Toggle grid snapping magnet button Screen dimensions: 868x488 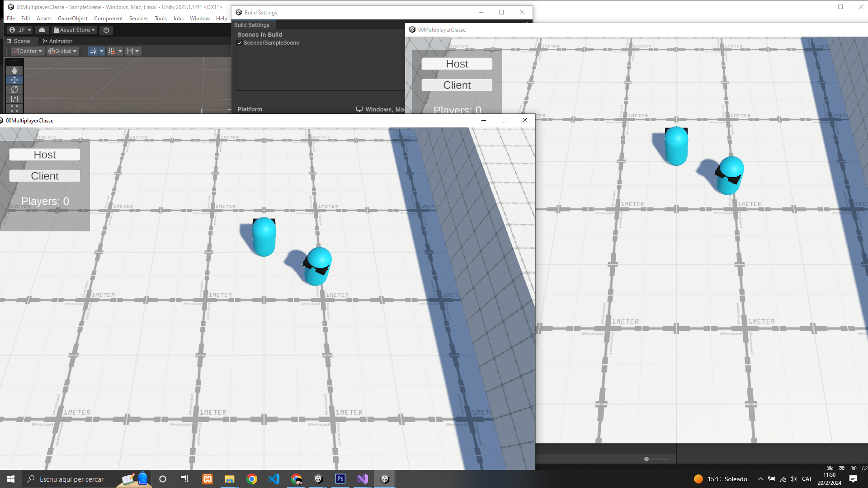click(112, 51)
